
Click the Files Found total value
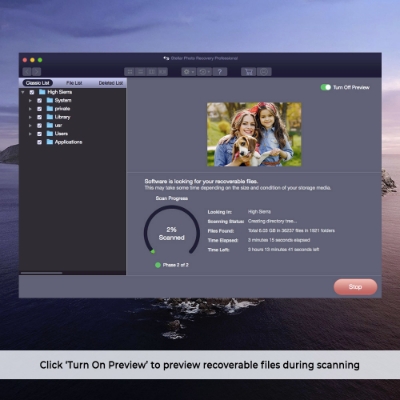point(291,230)
